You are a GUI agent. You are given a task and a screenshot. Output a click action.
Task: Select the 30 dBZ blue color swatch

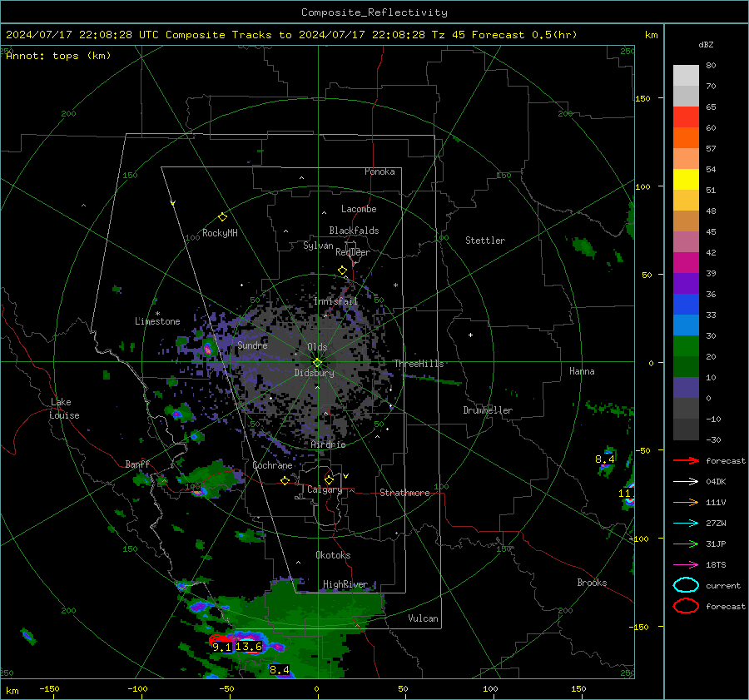click(686, 325)
